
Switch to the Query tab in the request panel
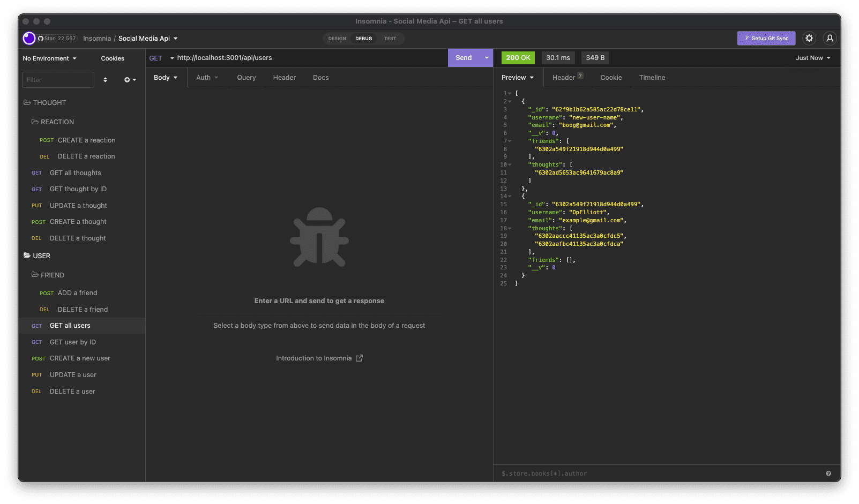click(x=246, y=77)
